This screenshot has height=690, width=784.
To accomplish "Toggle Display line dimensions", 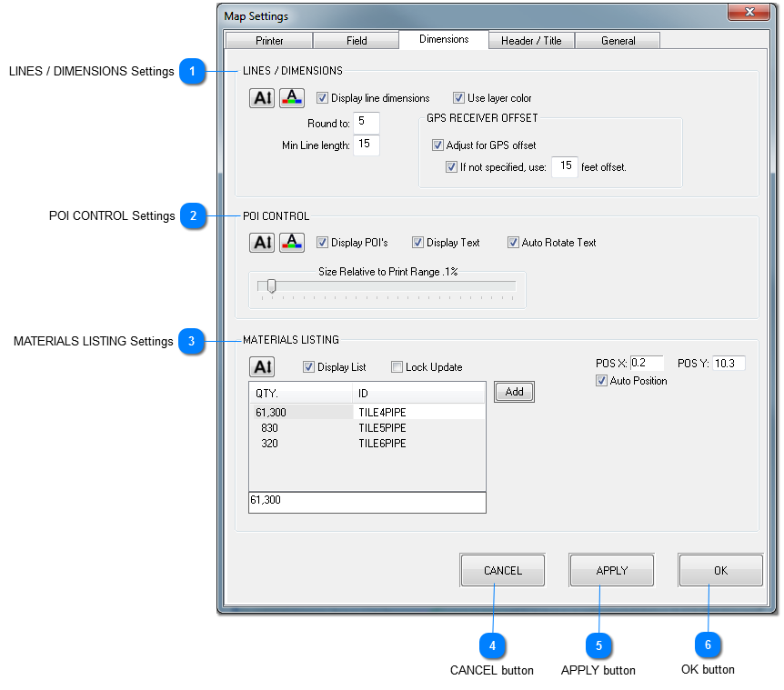I will [322, 97].
